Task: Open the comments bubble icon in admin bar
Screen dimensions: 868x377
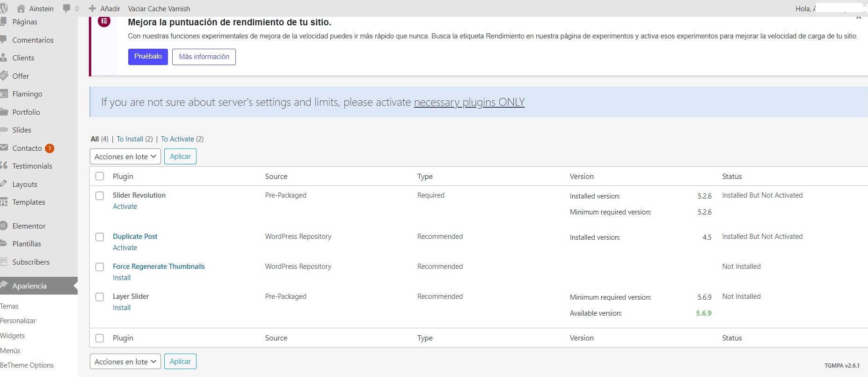Action: tap(67, 8)
